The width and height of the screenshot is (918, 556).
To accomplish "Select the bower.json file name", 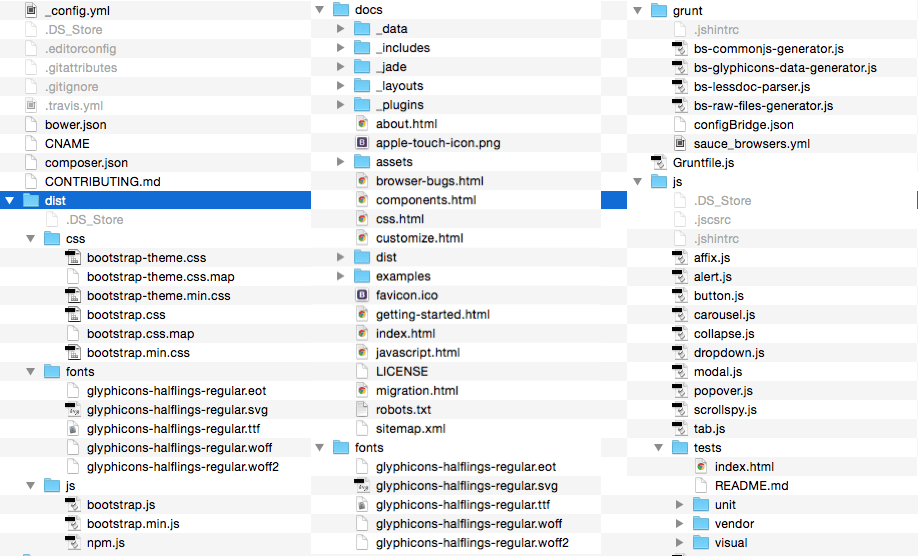I will tap(76, 125).
